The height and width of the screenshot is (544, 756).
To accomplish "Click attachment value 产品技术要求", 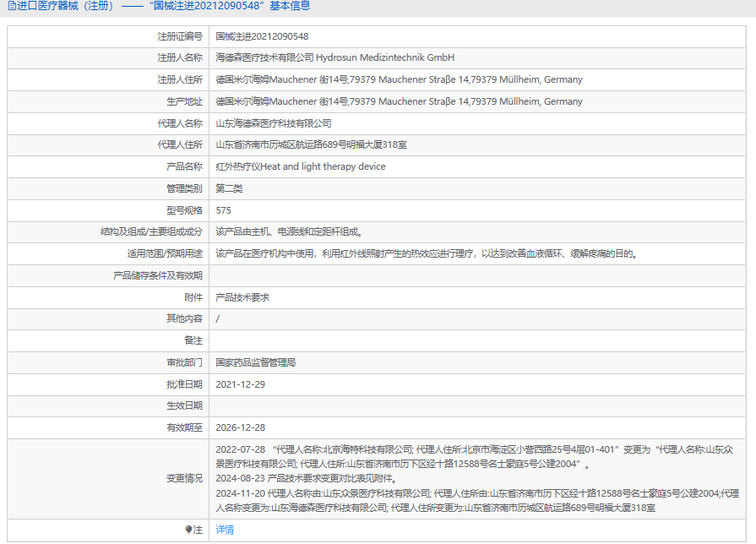I will tap(242, 297).
